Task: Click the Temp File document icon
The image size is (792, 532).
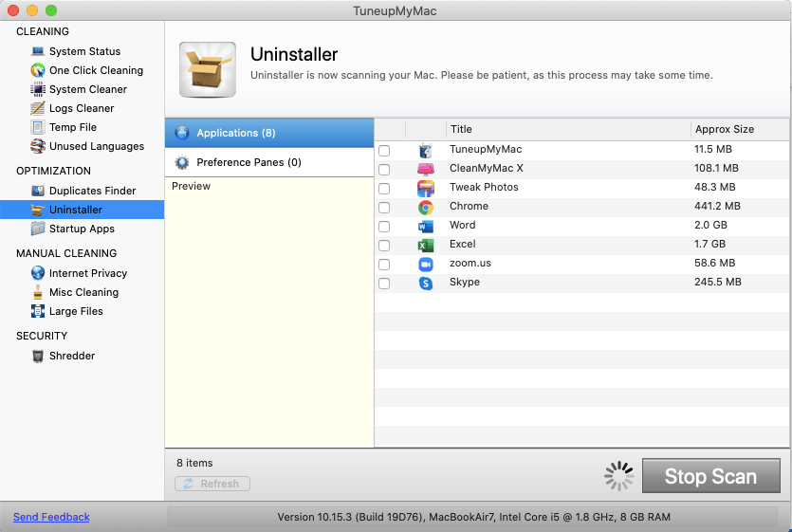Action: 38,127
